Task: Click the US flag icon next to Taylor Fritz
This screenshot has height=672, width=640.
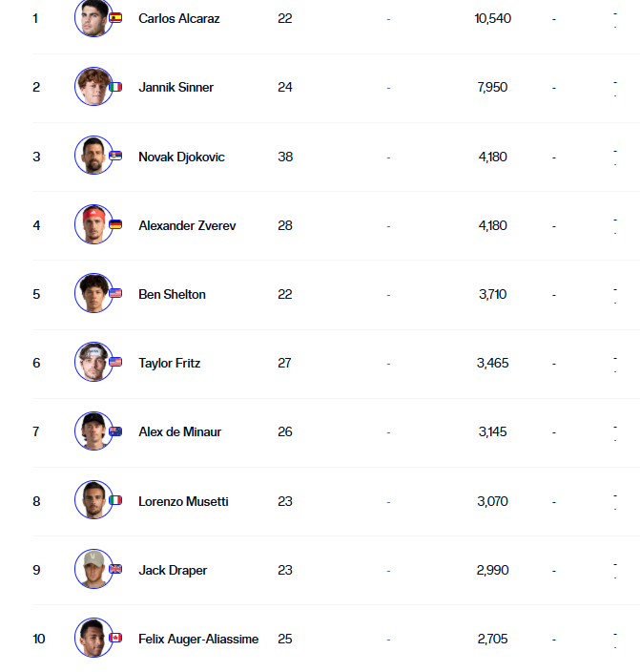Action: click(115, 362)
